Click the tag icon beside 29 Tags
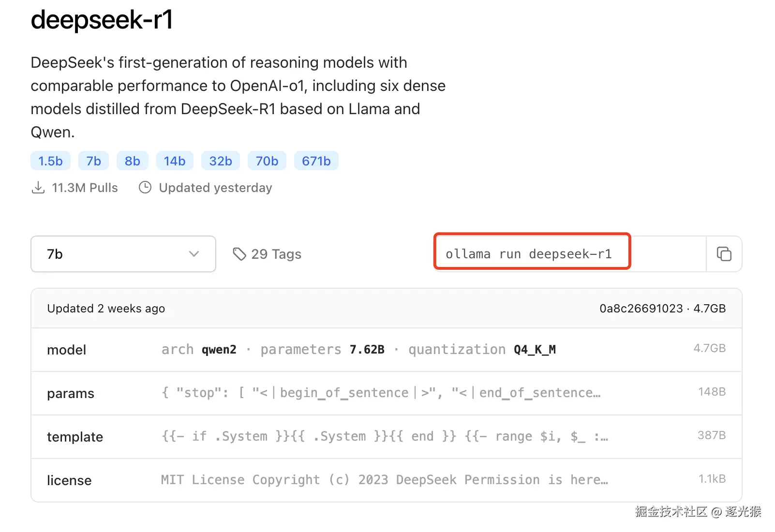Image resolution: width=775 pixels, height=532 pixels. pos(239,254)
